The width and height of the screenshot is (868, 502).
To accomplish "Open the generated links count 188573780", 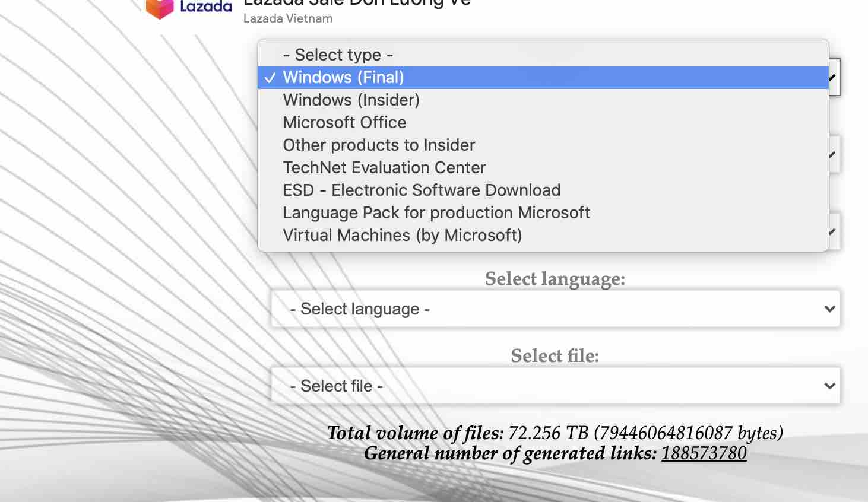I will [704, 453].
